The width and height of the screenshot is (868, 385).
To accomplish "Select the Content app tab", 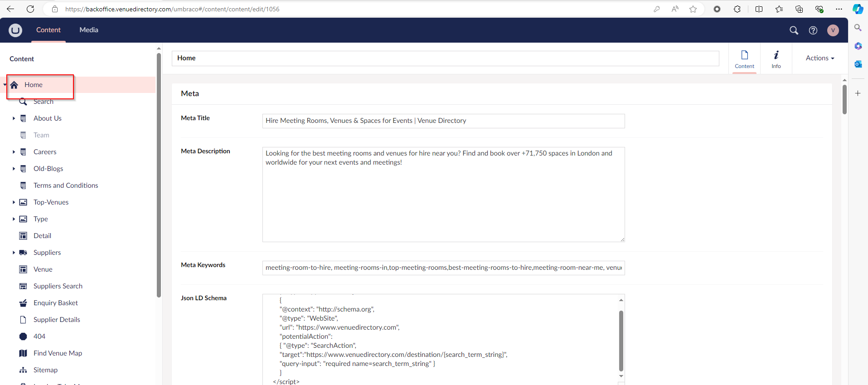I will (x=745, y=59).
